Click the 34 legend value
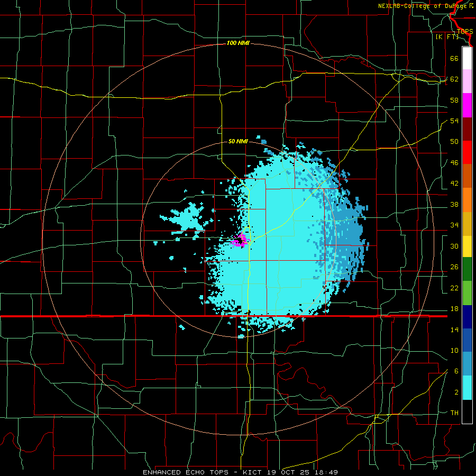 [x=454, y=225]
